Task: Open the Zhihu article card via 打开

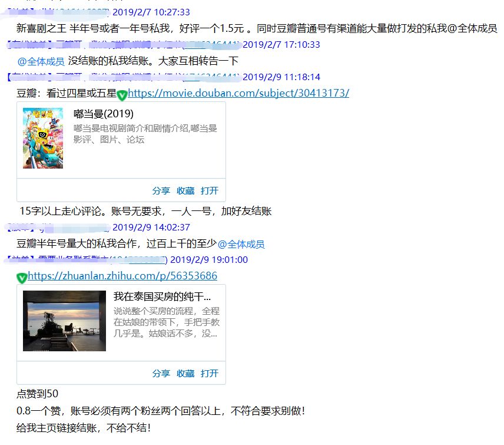Action: [x=208, y=373]
